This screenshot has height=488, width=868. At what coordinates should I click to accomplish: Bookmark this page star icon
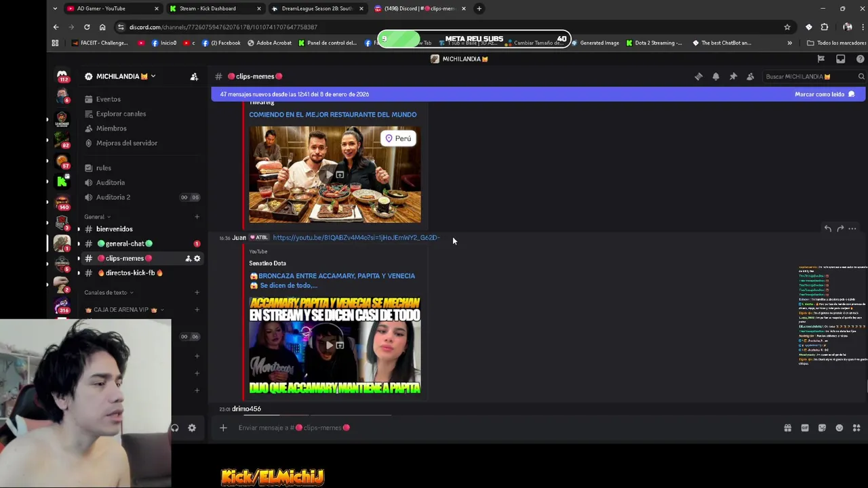tap(787, 27)
